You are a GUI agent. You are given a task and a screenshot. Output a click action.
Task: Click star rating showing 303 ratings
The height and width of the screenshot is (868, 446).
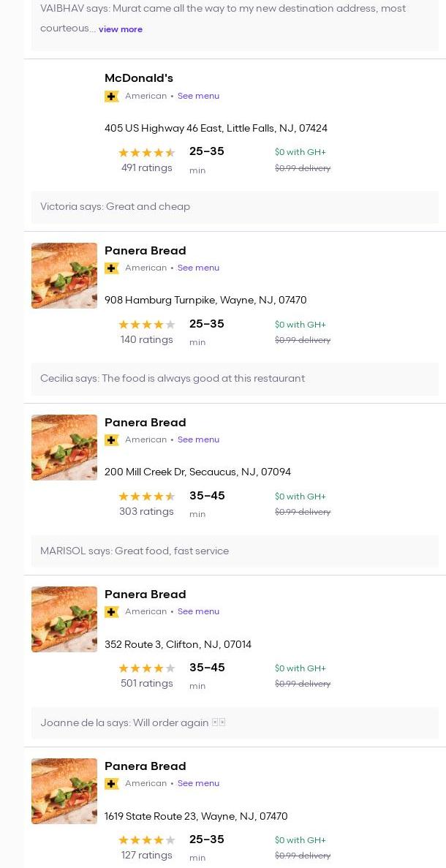[x=146, y=497]
